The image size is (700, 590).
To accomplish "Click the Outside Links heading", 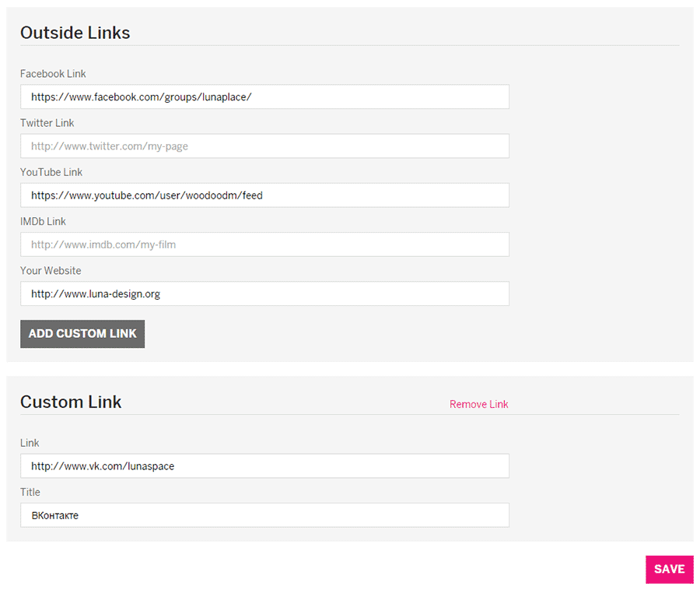I will click(75, 33).
